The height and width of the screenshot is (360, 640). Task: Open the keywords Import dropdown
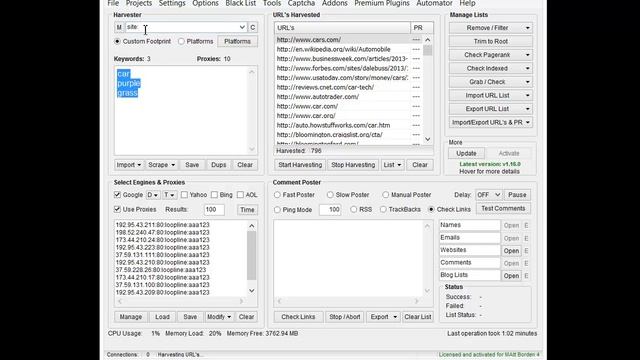coord(129,165)
